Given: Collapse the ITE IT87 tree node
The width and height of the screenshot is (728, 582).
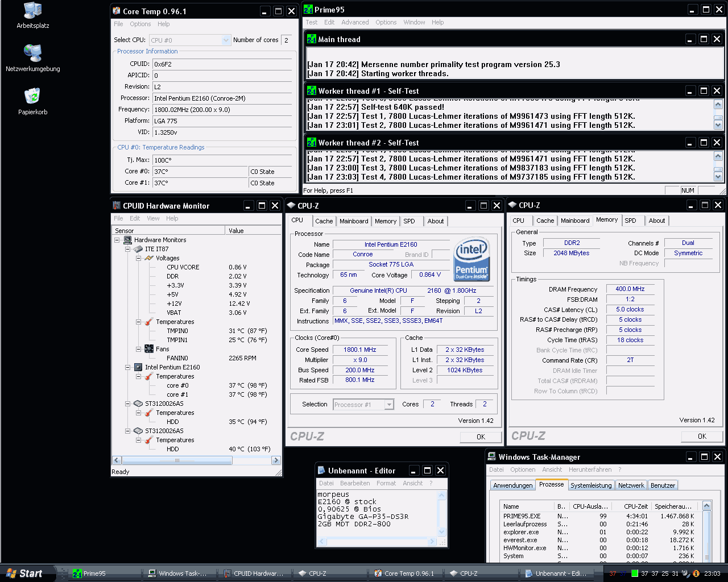Looking at the screenshot, I should pos(128,249).
